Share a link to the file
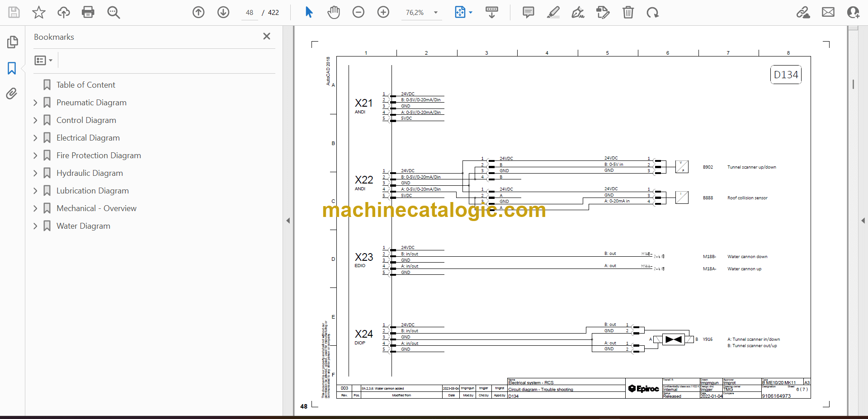 tap(803, 12)
